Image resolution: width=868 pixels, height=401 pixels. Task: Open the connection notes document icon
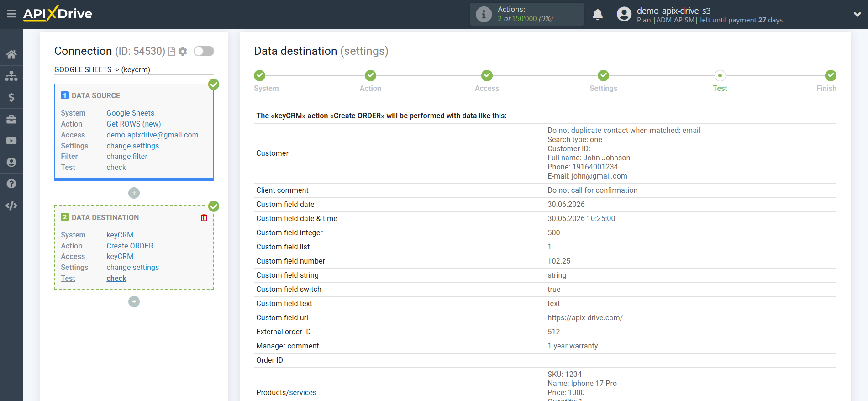point(172,52)
